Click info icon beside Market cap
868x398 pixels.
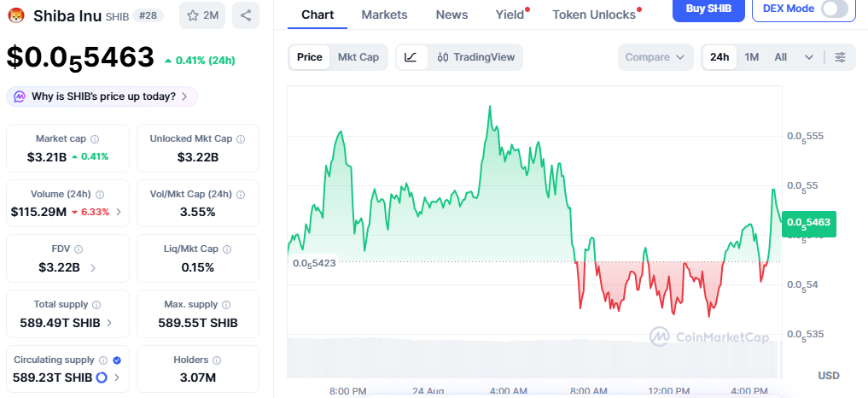(95, 139)
